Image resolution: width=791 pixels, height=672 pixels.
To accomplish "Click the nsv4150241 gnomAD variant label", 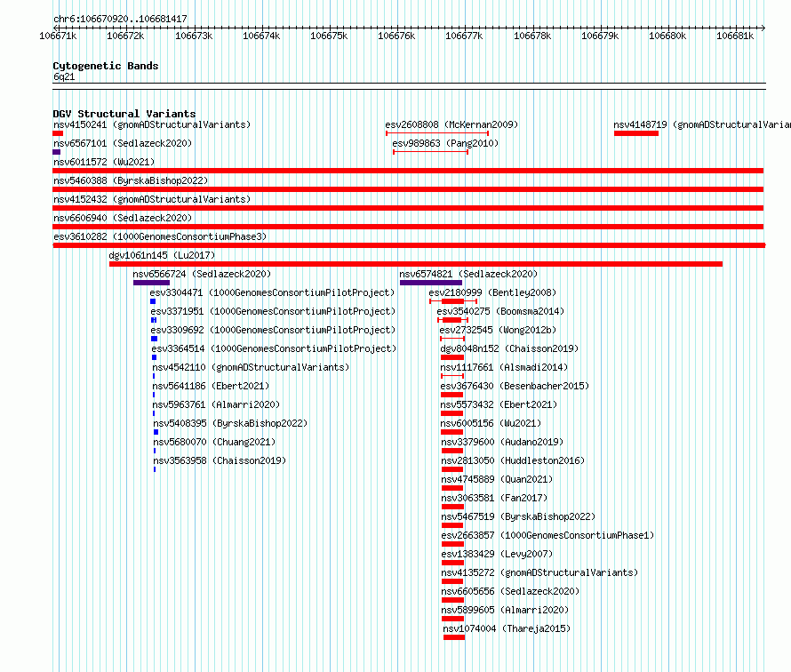I will (152, 124).
